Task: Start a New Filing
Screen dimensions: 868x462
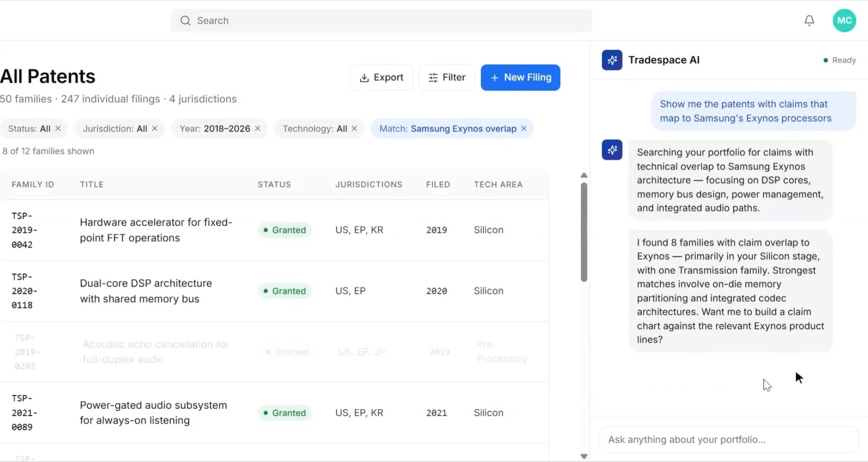Action: (x=520, y=77)
